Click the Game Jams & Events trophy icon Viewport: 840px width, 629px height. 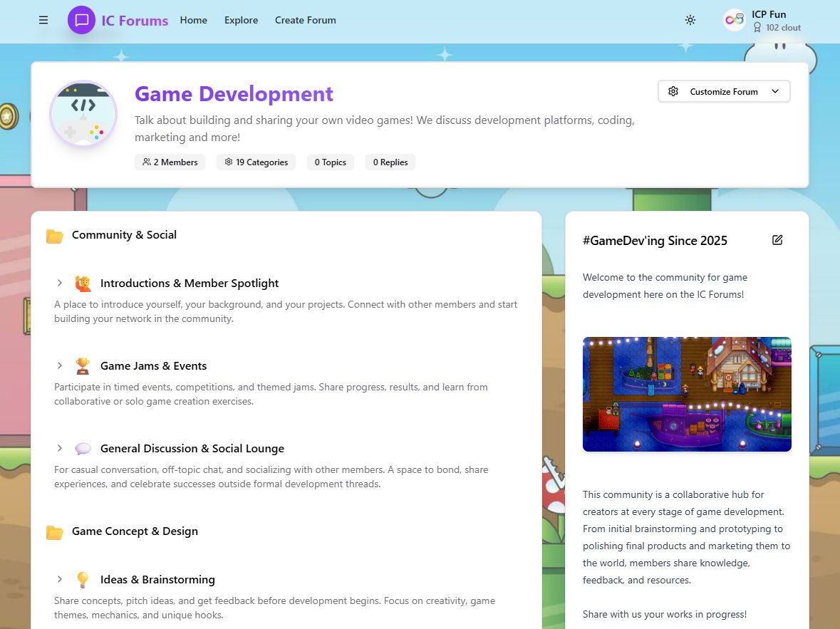pos(83,365)
